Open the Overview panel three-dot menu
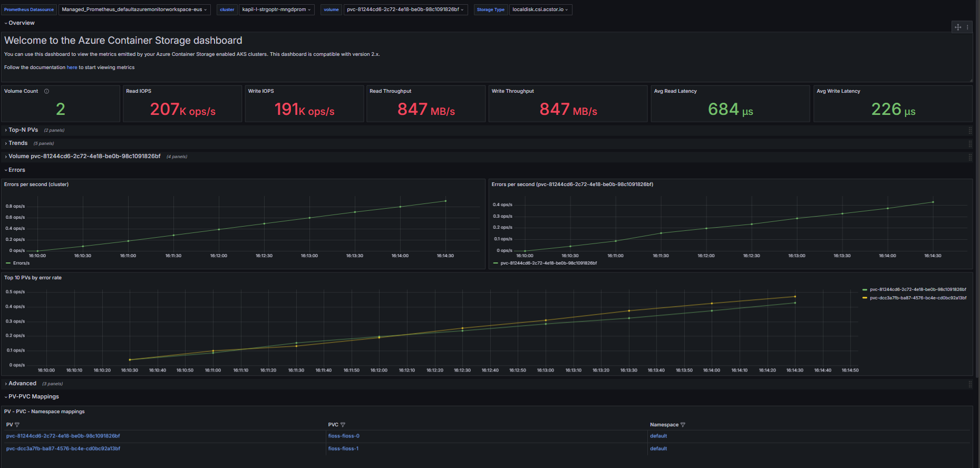The height and width of the screenshot is (468, 980). (967, 27)
